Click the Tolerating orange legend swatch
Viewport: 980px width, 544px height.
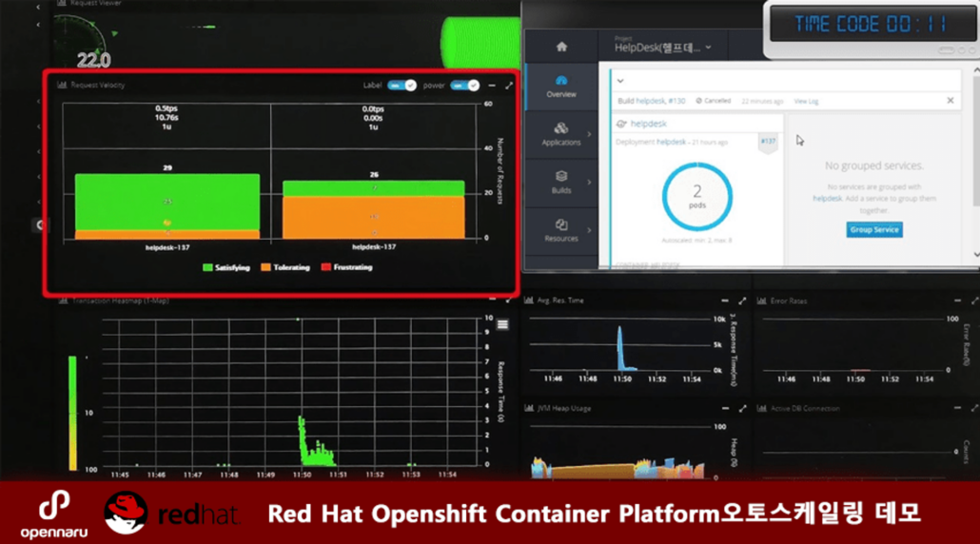tap(265, 267)
